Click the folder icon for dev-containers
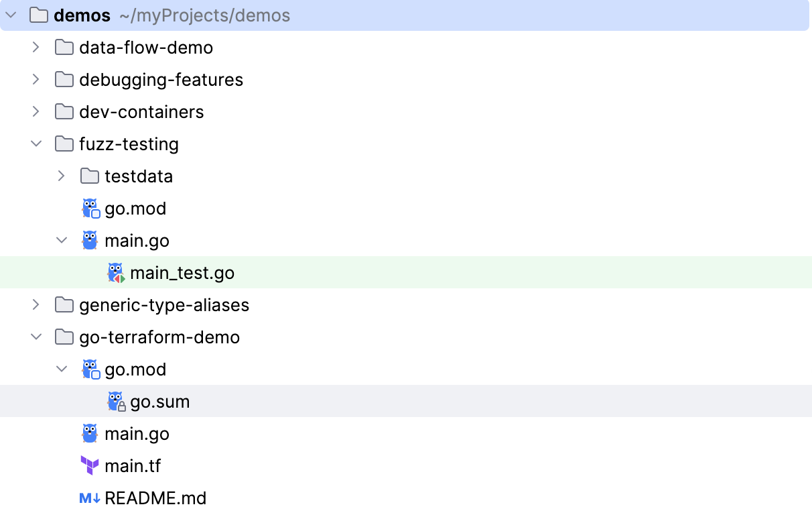Viewport: 812px width, 519px height. [64, 111]
